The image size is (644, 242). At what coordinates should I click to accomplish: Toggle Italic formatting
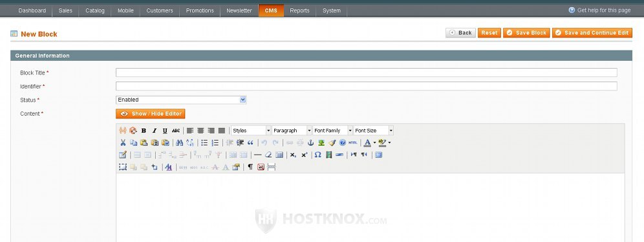(x=155, y=131)
